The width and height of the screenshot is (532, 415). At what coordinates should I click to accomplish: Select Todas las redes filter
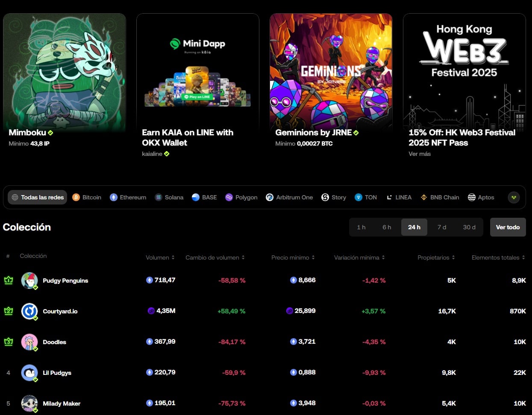coord(38,197)
